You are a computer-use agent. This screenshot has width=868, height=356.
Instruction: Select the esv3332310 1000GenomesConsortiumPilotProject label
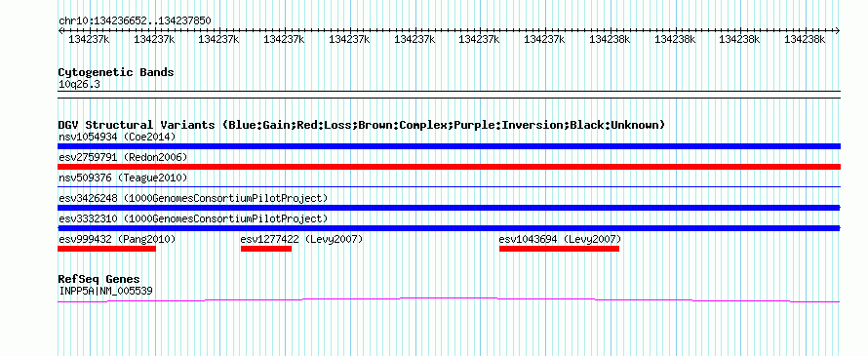(x=193, y=218)
